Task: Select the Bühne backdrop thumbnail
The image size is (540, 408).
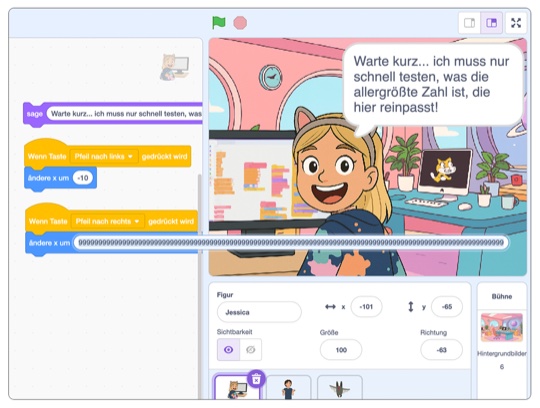Action: click(502, 327)
